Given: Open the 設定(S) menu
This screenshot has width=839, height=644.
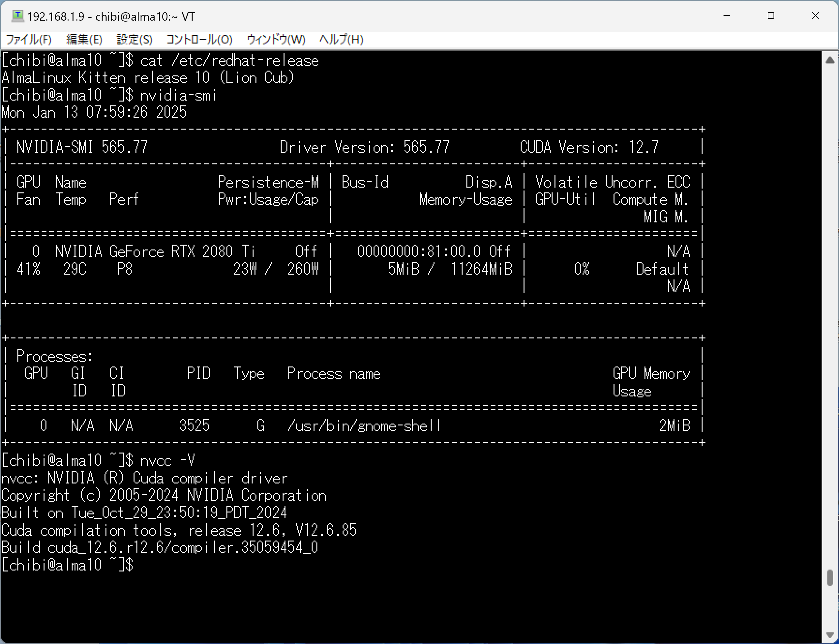Looking at the screenshot, I should pyautogui.click(x=134, y=39).
